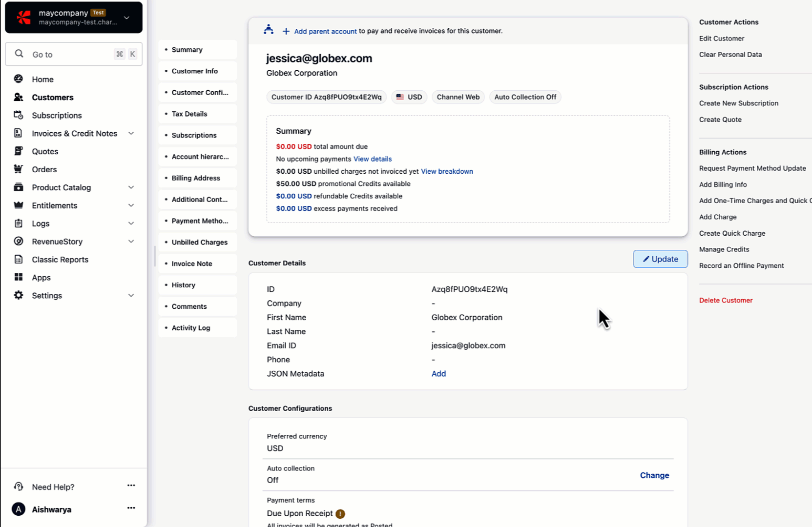Click Request Payment Method Update
This screenshot has width=812, height=527.
coord(752,168)
